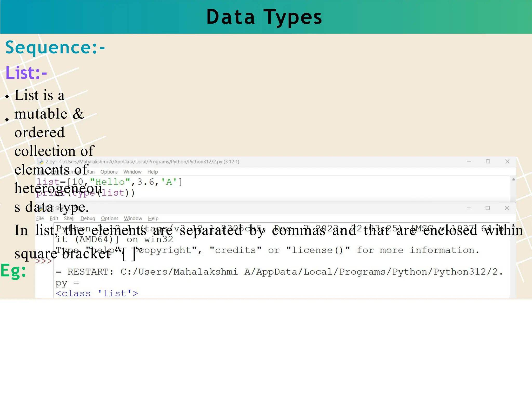The height and width of the screenshot is (399, 532).
Task: Maximize the IDLE Shell window
Action: 488,208
